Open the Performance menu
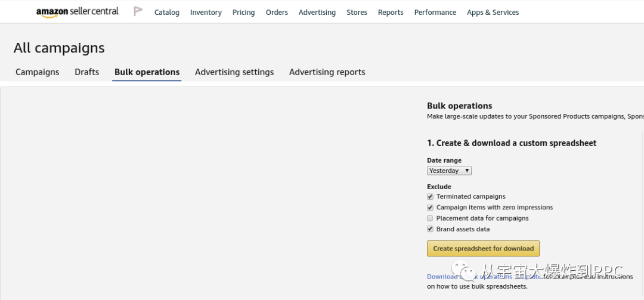Screen dimensions: 644x300 [x=435, y=13]
